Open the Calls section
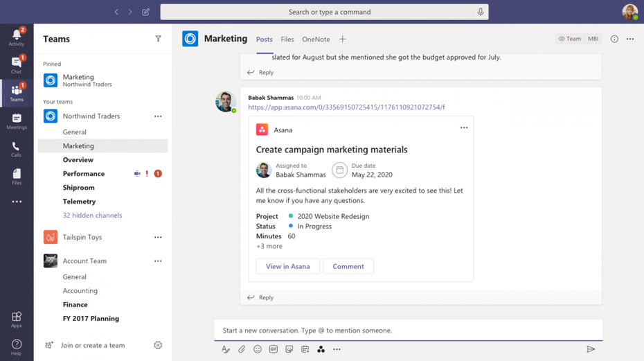Screen dimensions: 644x361 pos(17,149)
